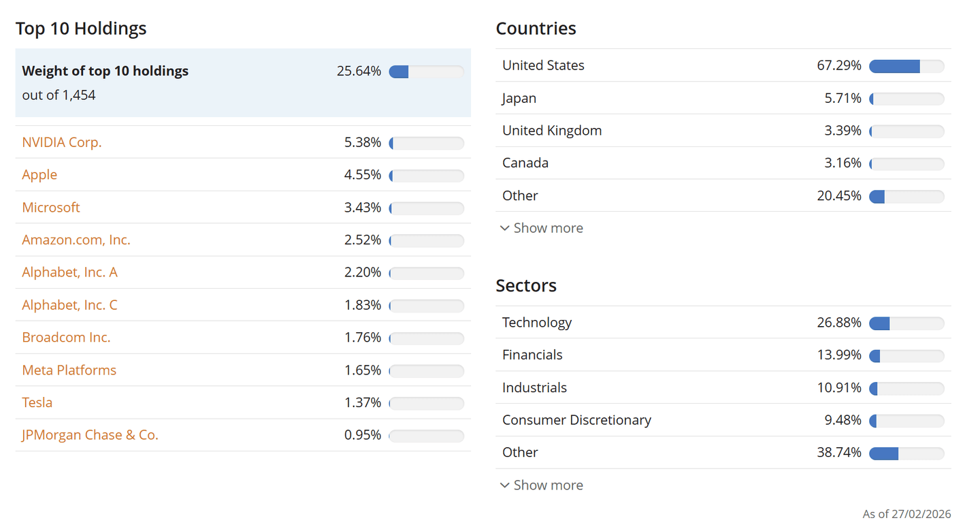This screenshot has height=529, width=980.
Task: Click the United States weight bar
Action: click(906, 66)
